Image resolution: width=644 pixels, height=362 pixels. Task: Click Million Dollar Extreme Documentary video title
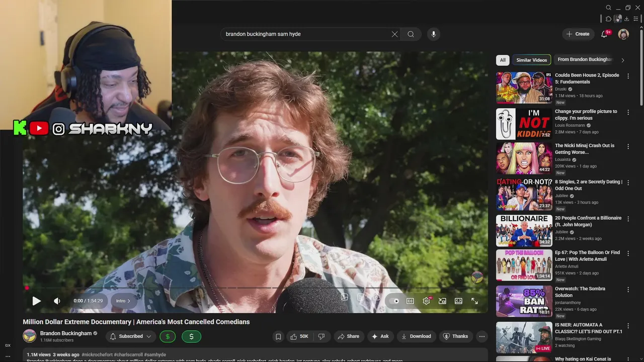pos(136,322)
